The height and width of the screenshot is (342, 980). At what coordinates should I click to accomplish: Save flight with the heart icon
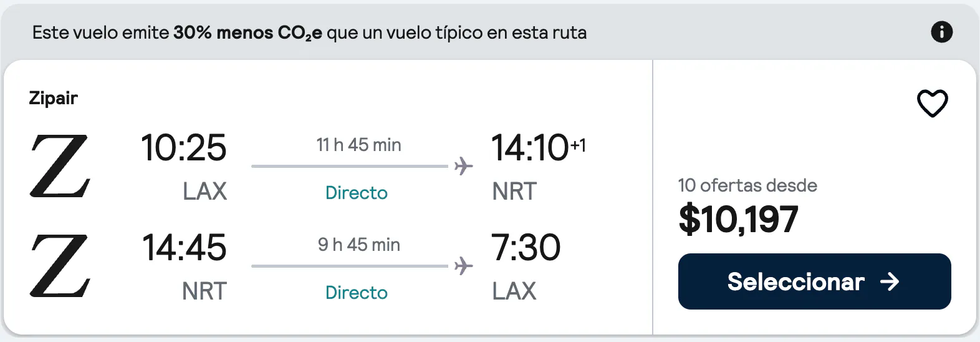pyautogui.click(x=932, y=103)
